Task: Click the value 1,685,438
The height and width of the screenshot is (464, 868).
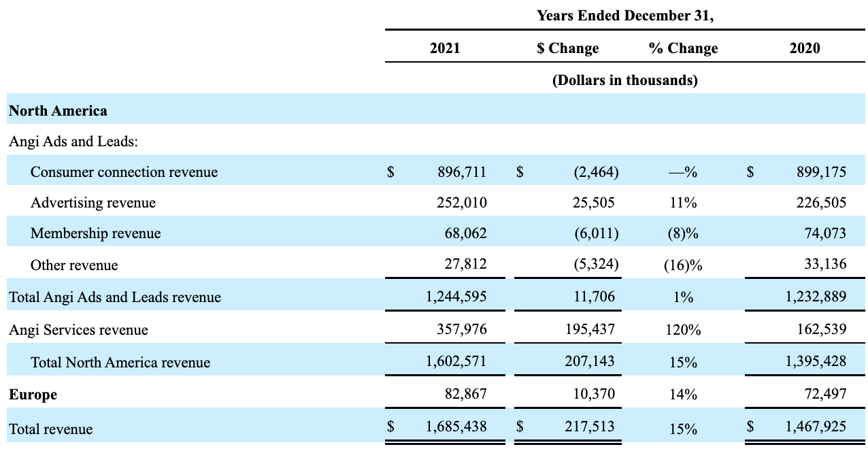Action: tap(456, 427)
